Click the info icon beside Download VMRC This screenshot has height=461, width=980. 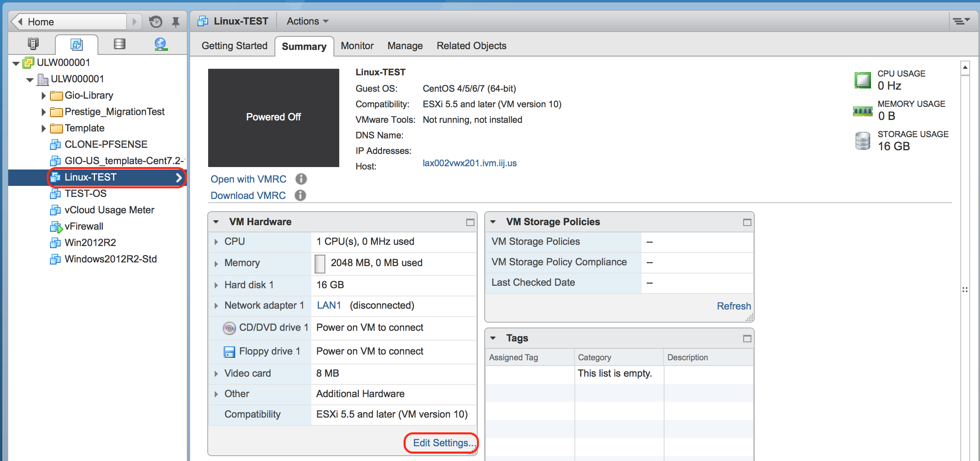(x=300, y=195)
